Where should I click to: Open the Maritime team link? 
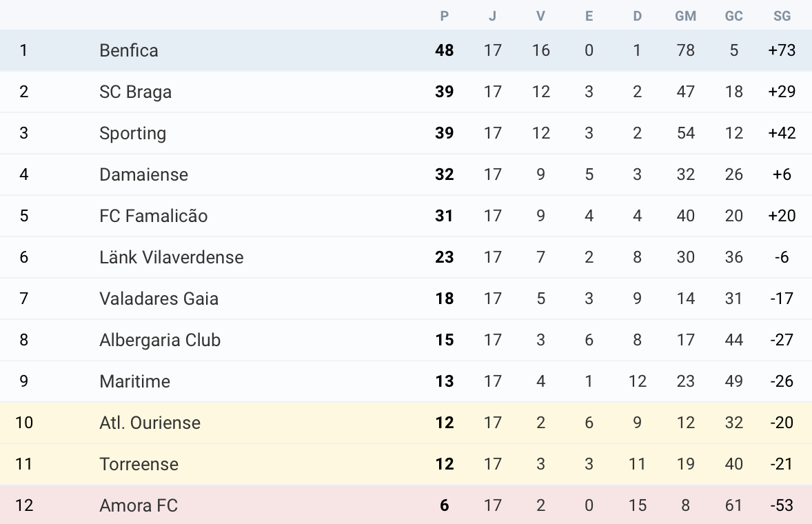(134, 381)
